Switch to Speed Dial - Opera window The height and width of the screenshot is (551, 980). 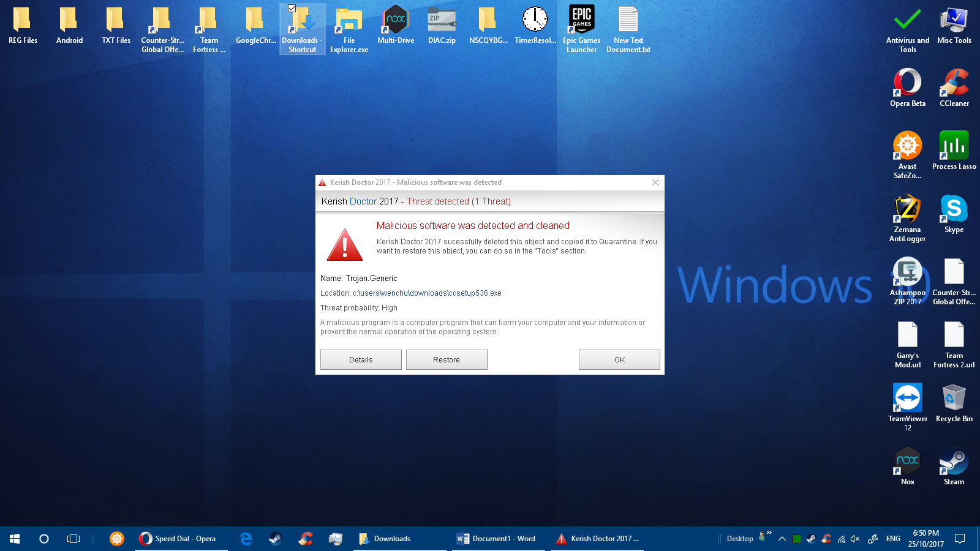pos(181,539)
